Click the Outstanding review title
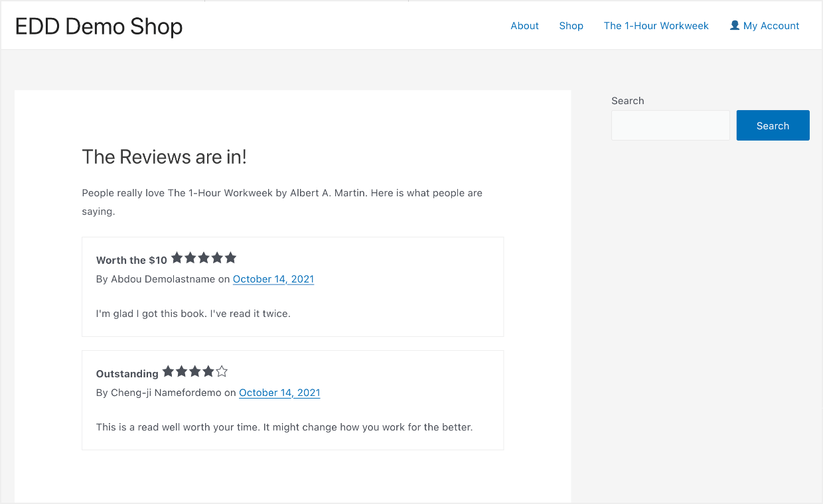 [x=127, y=373]
